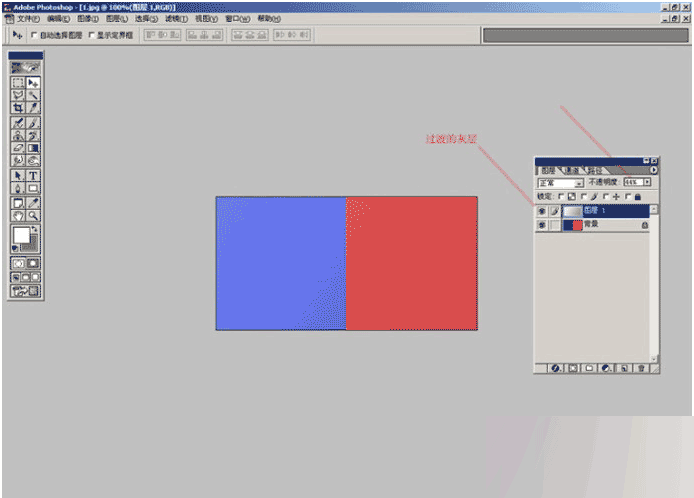Select the Path Component Selection tool
The width and height of the screenshot is (694, 498).
(x=18, y=176)
